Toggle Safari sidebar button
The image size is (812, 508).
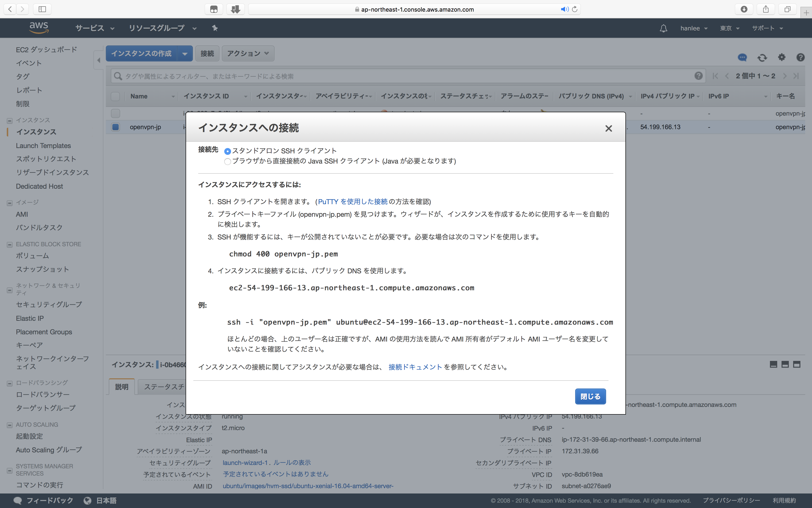coord(42,9)
